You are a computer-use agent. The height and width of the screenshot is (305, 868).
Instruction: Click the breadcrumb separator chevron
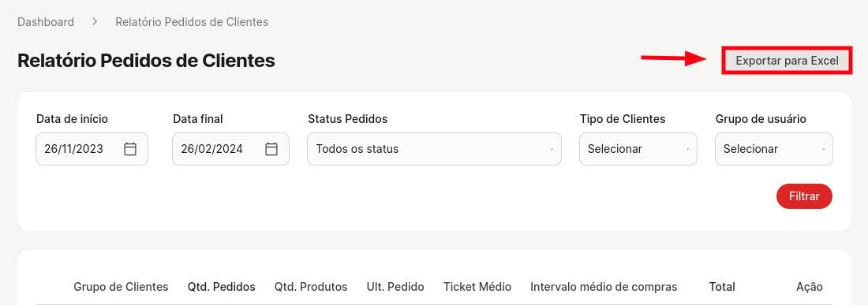[x=95, y=21]
